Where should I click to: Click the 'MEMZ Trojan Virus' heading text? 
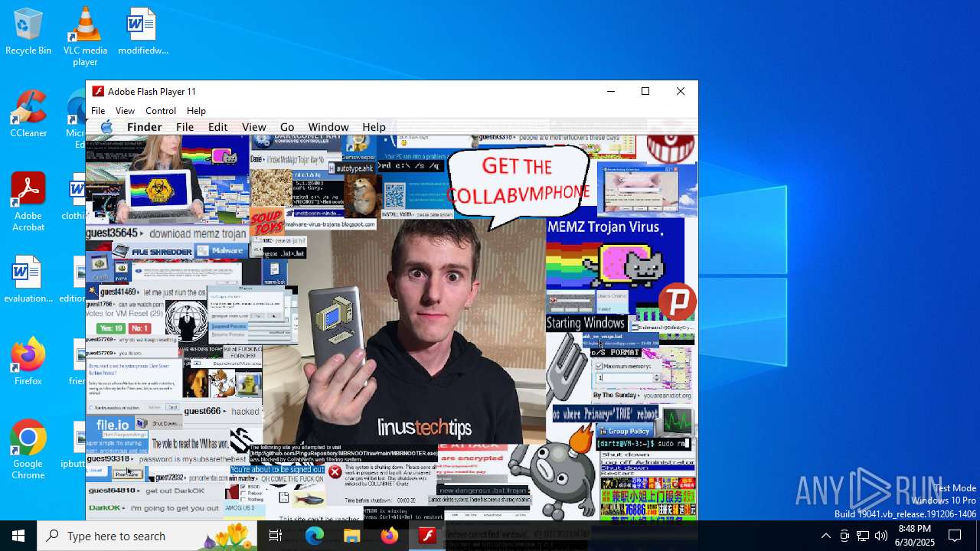coord(604,227)
